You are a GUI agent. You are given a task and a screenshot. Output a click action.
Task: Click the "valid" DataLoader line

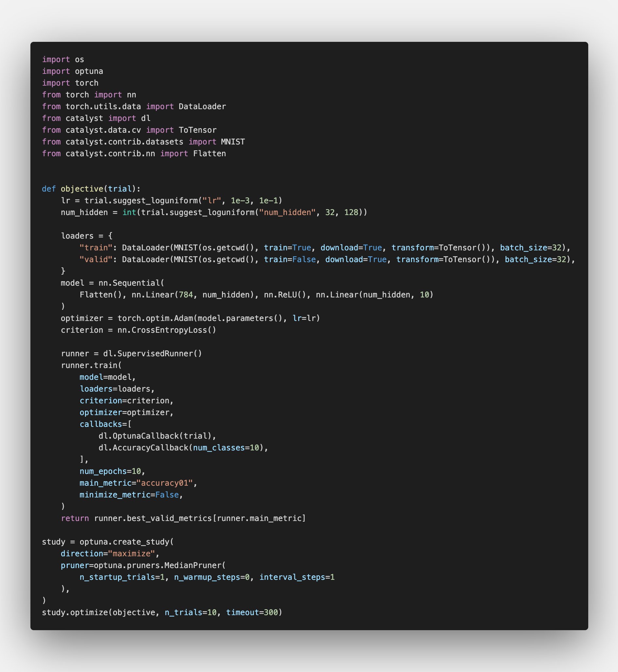[x=214, y=259]
